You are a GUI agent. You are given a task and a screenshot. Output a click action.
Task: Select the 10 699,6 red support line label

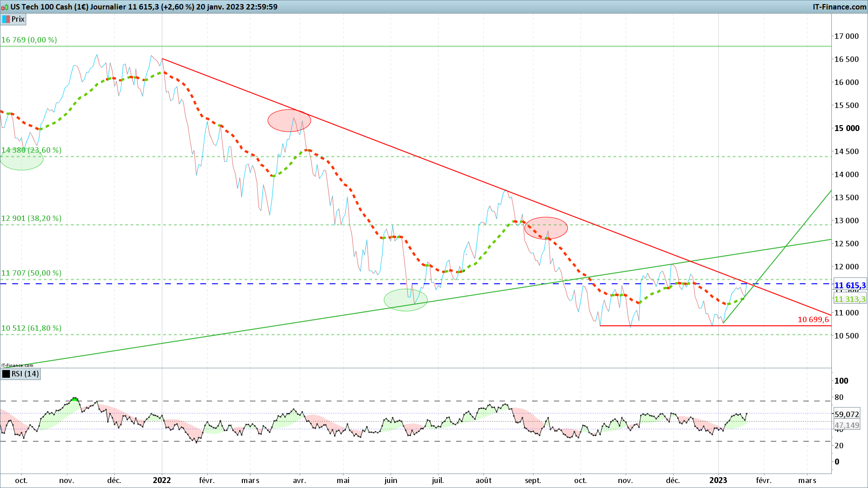click(813, 320)
